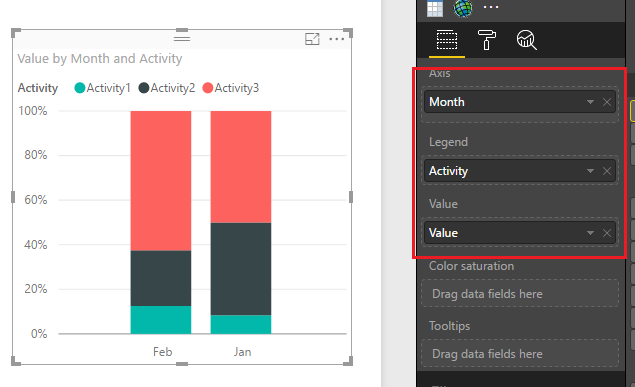Select the table visual icon
This screenshot has height=387, width=635.
coord(435,8)
